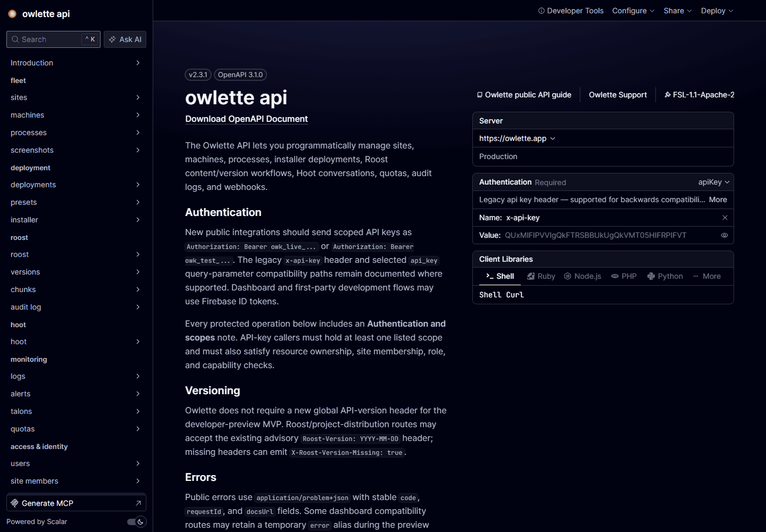Click the owlette logo icon
This screenshot has width=766, height=532.
tap(12, 14)
